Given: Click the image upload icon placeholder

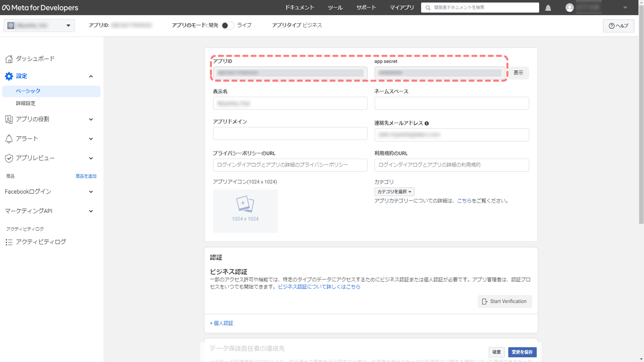Looking at the screenshot, I should pyautogui.click(x=245, y=204).
